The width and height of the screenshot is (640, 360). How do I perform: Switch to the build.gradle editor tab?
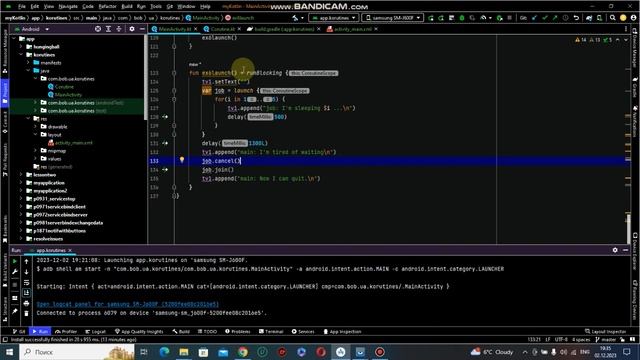284,29
